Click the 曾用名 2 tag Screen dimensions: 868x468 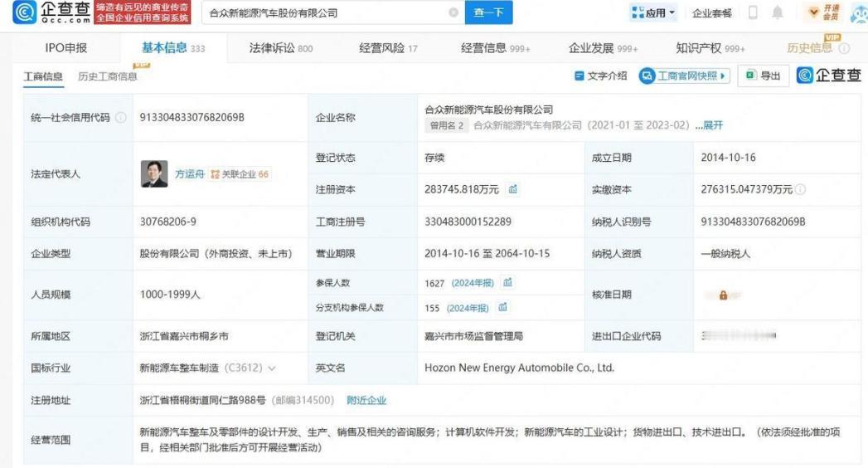pyautogui.click(x=447, y=125)
